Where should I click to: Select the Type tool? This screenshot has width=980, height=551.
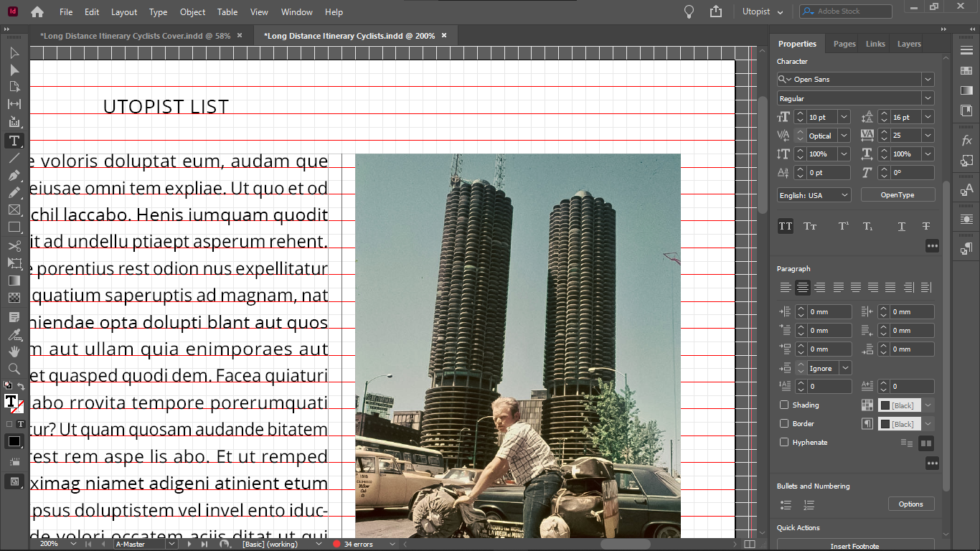(14, 141)
